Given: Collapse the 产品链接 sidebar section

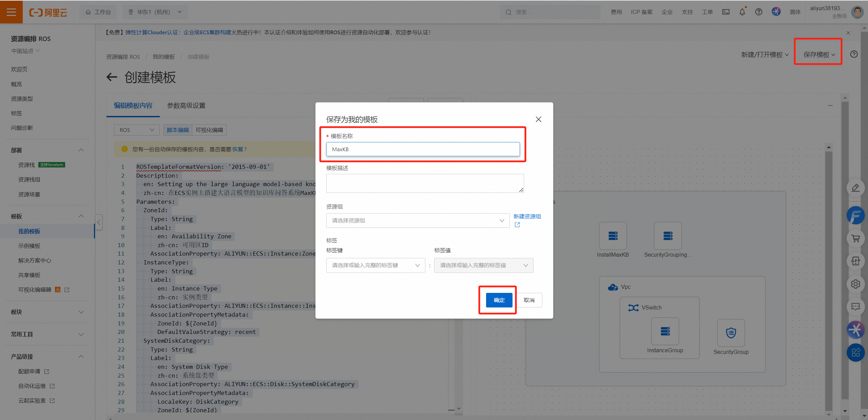Looking at the screenshot, I should pyautogui.click(x=81, y=357).
